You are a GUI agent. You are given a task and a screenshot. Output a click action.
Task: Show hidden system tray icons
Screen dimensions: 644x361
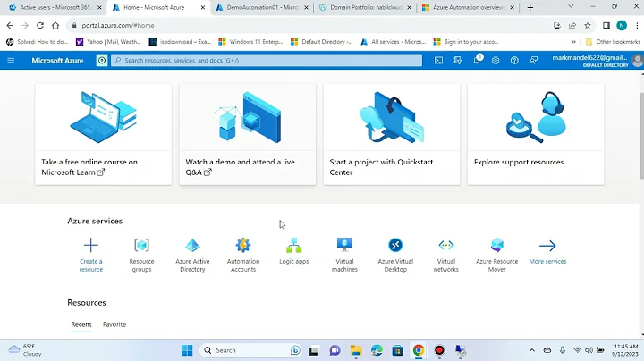(532, 350)
